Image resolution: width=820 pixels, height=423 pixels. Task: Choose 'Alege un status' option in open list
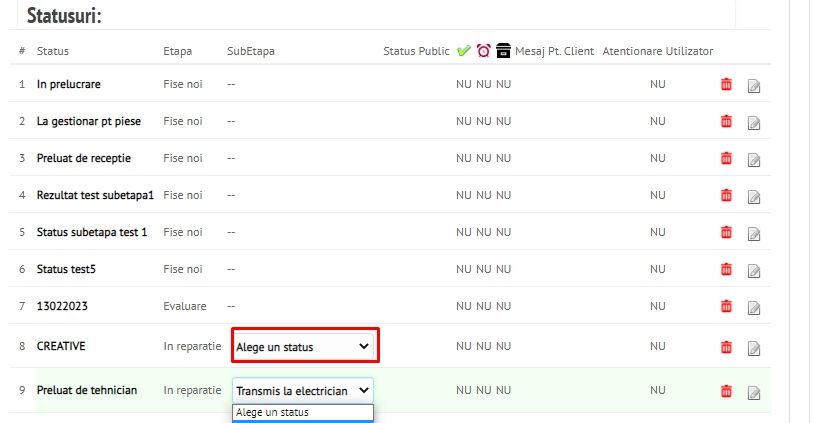[302, 412]
